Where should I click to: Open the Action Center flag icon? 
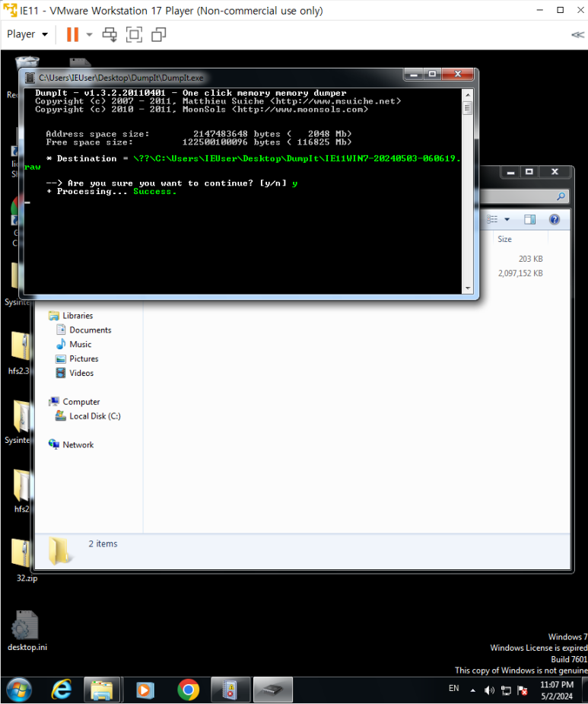522,690
